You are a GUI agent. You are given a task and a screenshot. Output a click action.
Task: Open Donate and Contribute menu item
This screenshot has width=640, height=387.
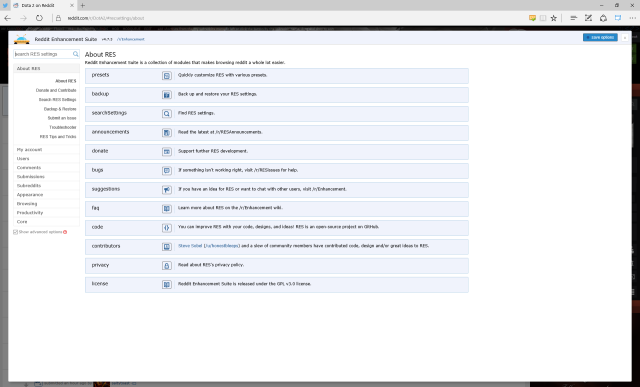(56, 90)
